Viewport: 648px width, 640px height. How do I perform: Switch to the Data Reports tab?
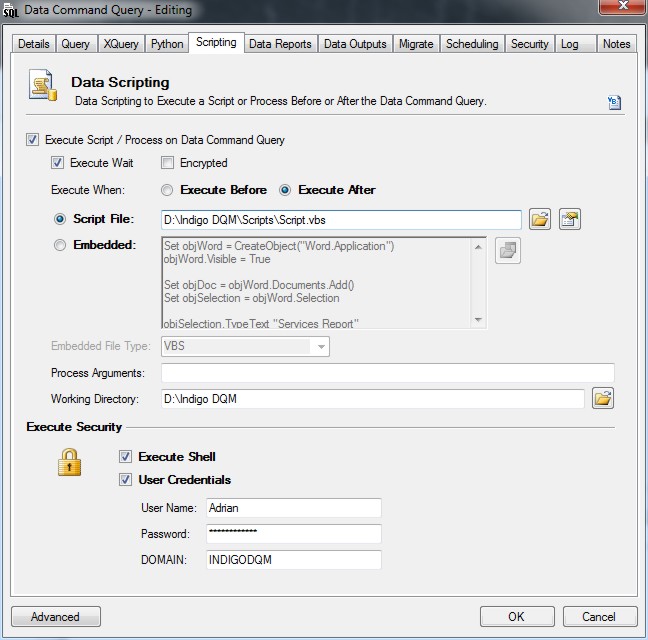coord(280,44)
